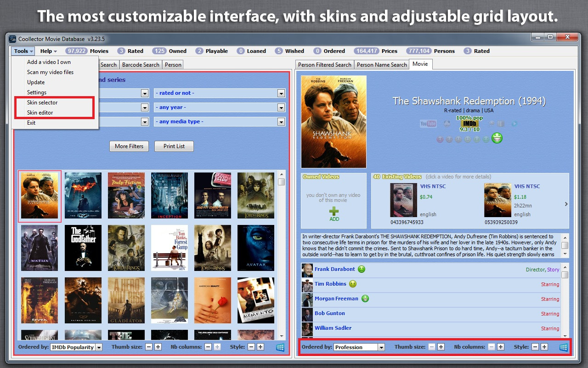
Task: Increase Nb columns in the right panel footer
Action: (x=501, y=347)
